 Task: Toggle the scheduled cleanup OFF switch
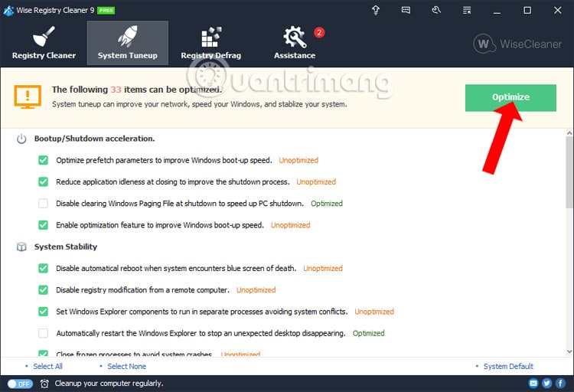point(20,384)
